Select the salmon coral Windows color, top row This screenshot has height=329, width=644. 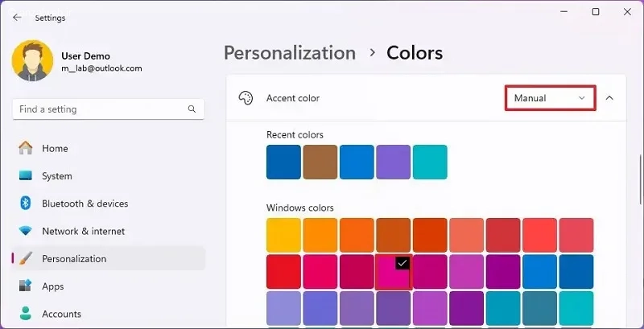click(x=467, y=235)
